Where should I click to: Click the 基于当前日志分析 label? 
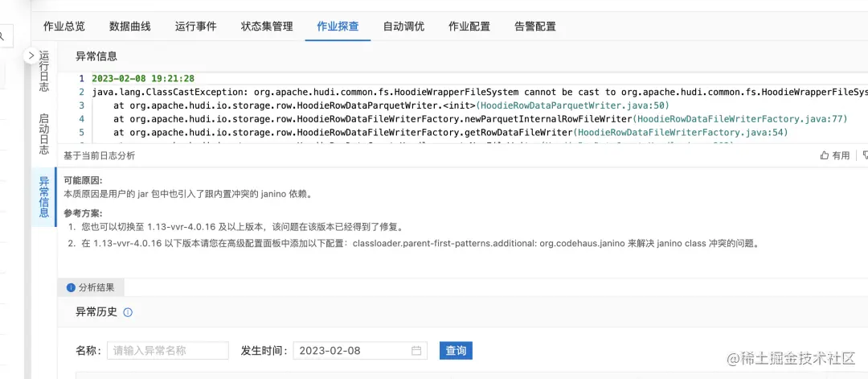pos(99,155)
